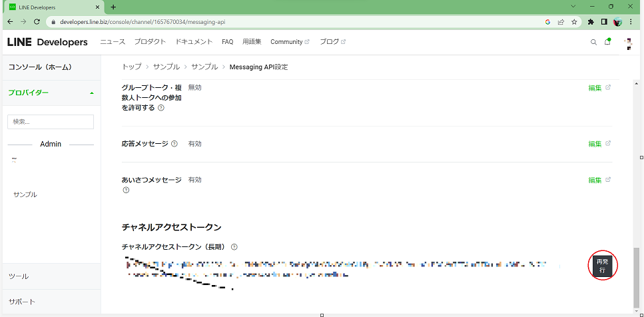Click the browser back arrow
This screenshot has width=644, height=317.
click(x=10, y=22)
